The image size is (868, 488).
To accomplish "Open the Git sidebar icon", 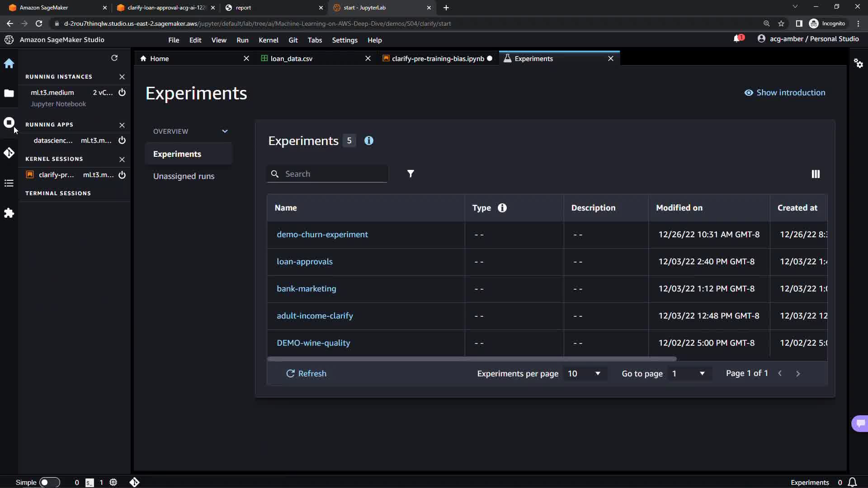I will click(x=9, y=153).
